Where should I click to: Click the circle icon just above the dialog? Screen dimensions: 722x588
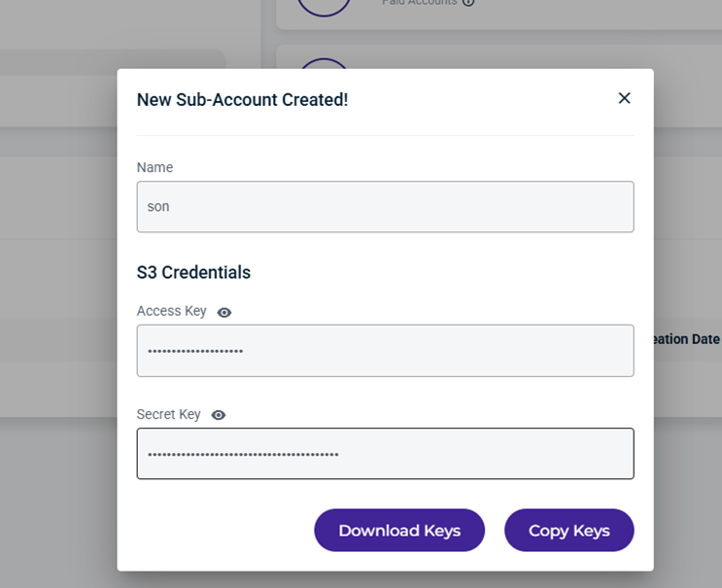click(323, 64)
